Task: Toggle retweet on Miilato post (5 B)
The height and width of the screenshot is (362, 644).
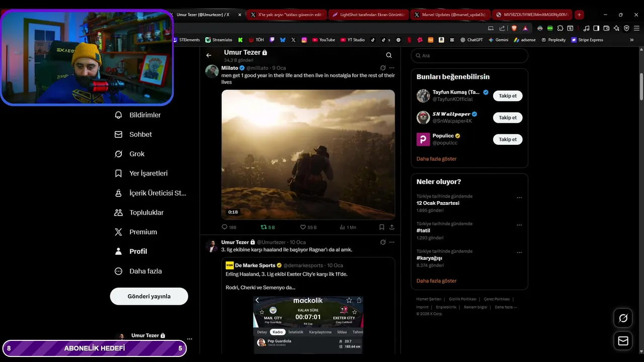Action: pyautogui.click(x=268, y=227)
